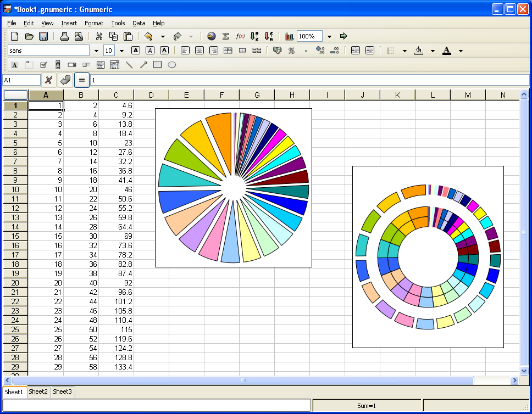Open the function wizard f(x)

(x=239, y=36)
